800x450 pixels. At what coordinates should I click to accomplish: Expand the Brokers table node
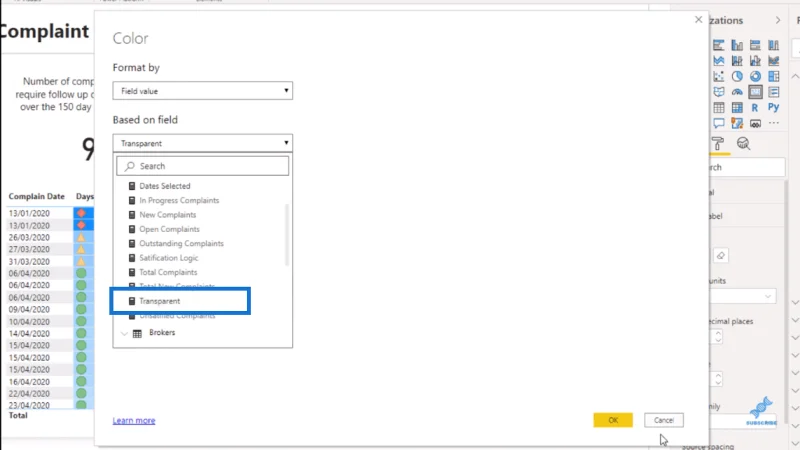click(124, 333)
